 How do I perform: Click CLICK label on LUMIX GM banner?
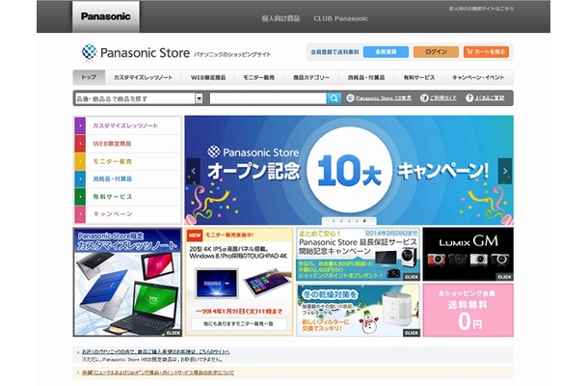[504, 277]
